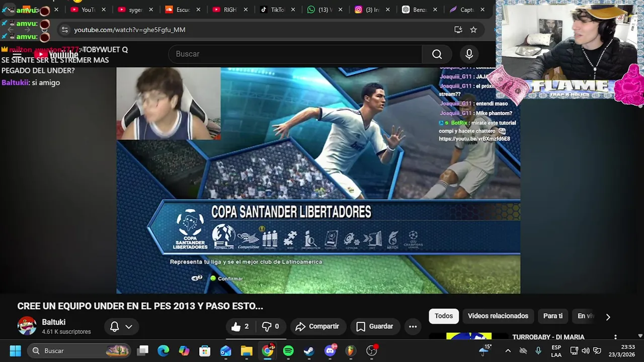Image resolution: width=644 pixels, height=362 pixels.
Task: Click Windows taskbar Buscar search box
Action: pyautogui.click(x=79, y=351)
